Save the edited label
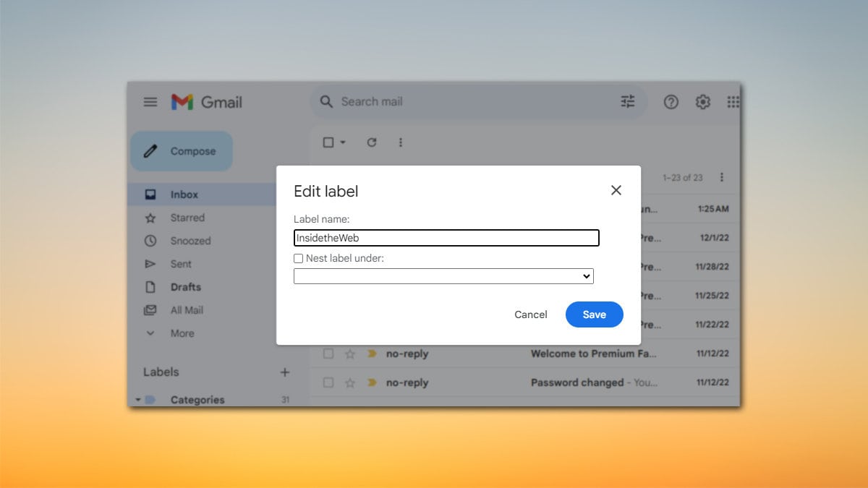The height and width of the screenshot is (488, 868). (594, 314)
